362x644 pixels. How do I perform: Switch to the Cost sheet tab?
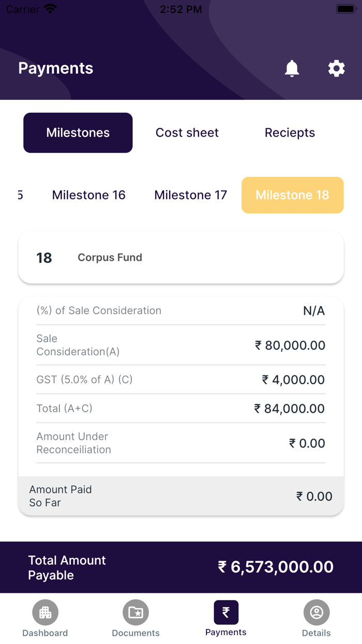point(187,133)
